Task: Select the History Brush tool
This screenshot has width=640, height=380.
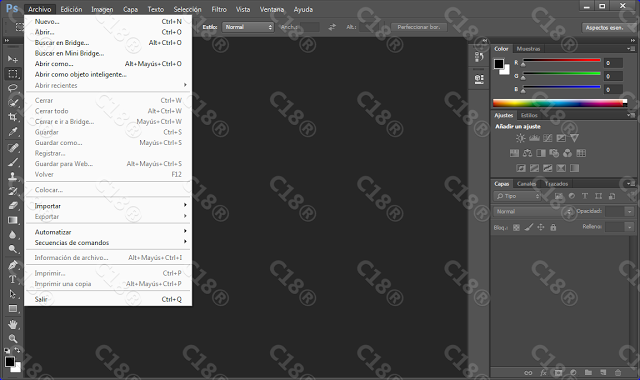Action: click(12, 191)
